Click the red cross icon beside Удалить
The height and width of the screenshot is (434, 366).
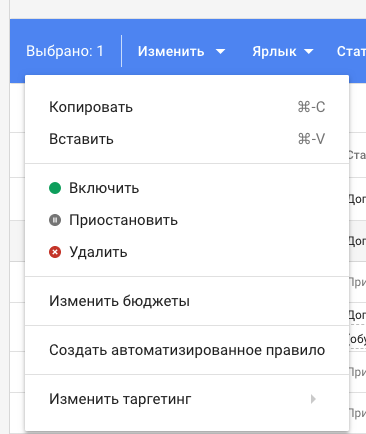pyautogui.click(x=55, y=252)
